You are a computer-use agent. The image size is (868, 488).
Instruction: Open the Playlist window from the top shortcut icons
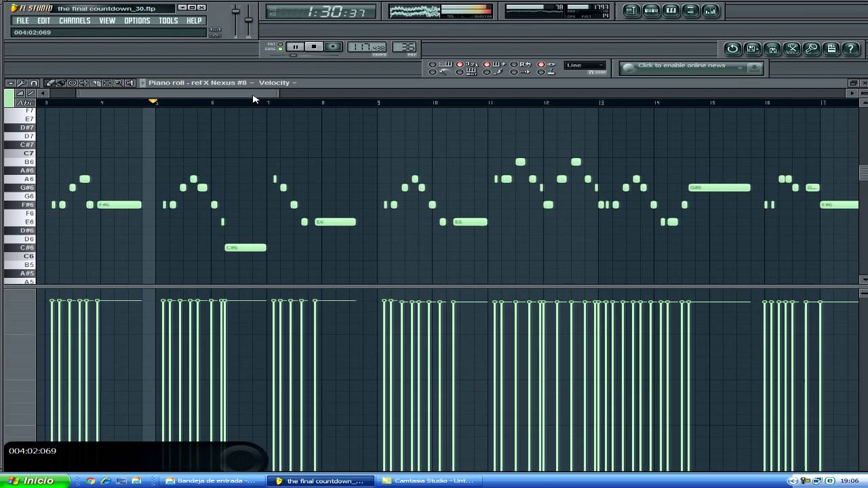click(631, 10)
